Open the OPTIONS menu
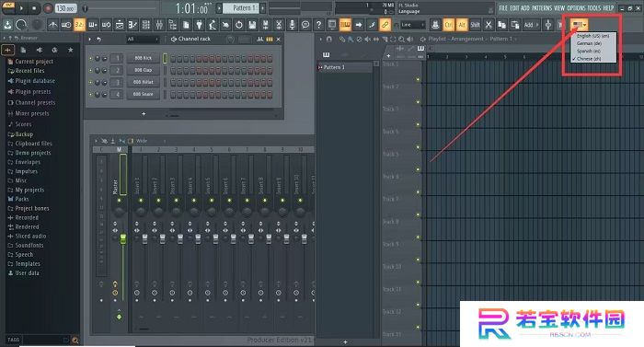Screen dimensions: 644x347 [x=576, y=7]
